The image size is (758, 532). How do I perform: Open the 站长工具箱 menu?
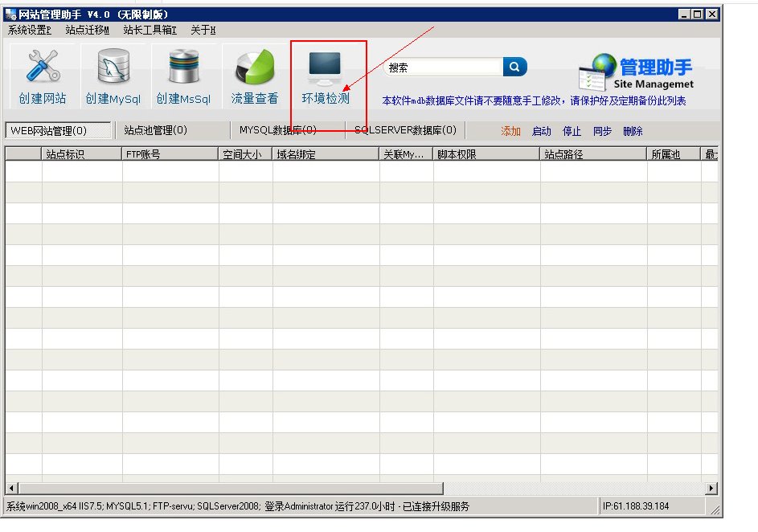click(150, 30)
